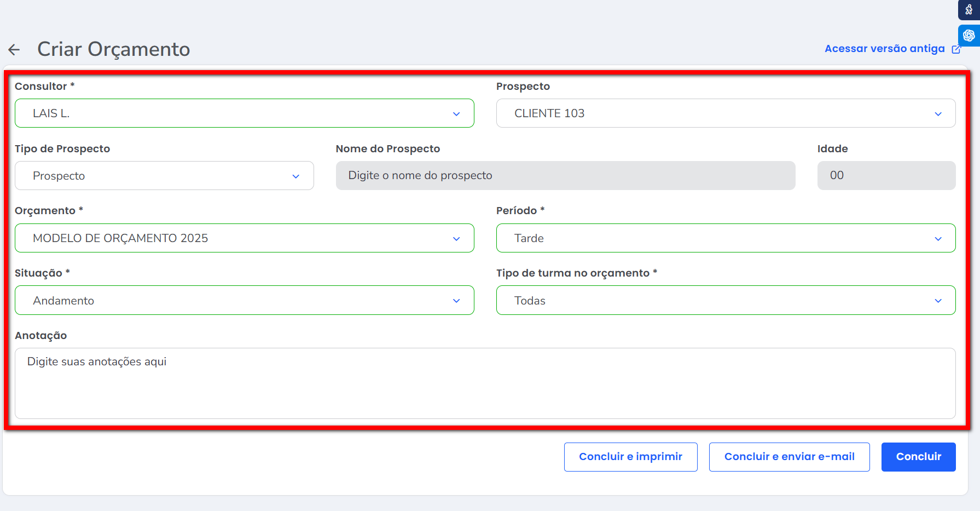Open the AI assistant swirl icon
Image resolution: width=980 pixels, height=511 pixels.
coord(969,36)
